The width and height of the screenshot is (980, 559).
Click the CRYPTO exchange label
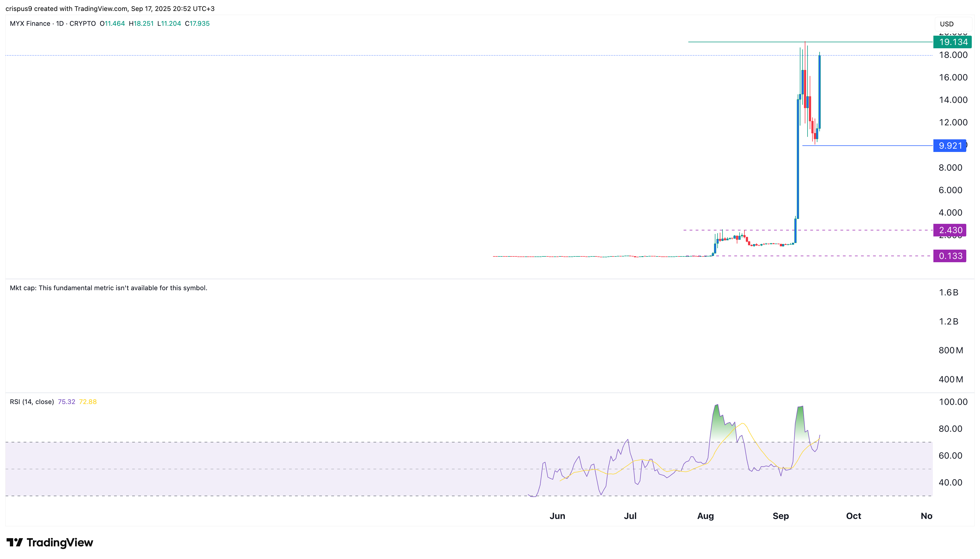(x=83, y=23)
